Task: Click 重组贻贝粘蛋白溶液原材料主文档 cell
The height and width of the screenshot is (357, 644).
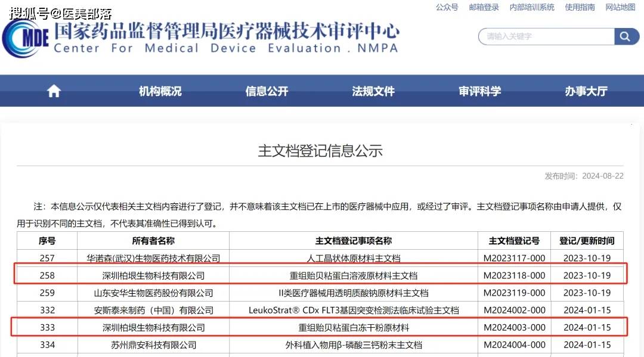Action: (353, 275)
